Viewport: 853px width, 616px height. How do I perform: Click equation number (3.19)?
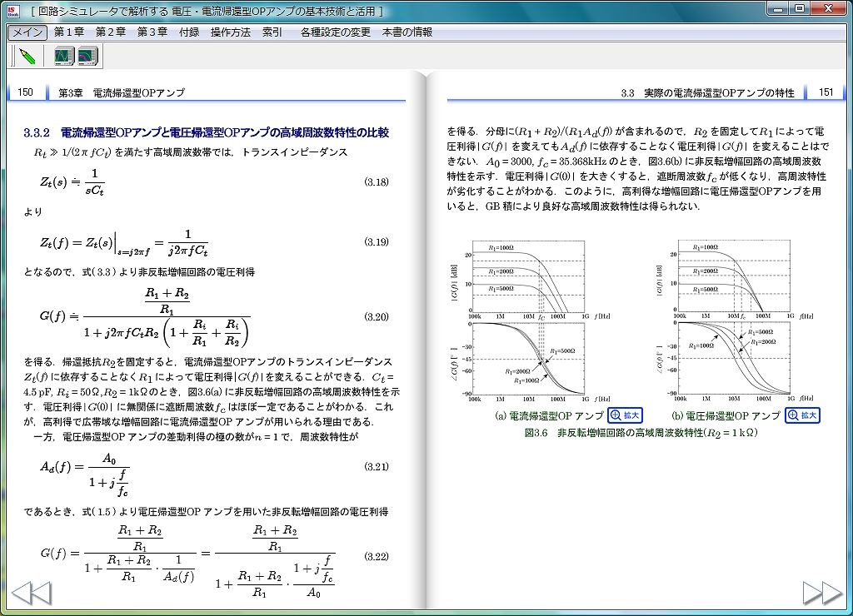pos(377,242)
